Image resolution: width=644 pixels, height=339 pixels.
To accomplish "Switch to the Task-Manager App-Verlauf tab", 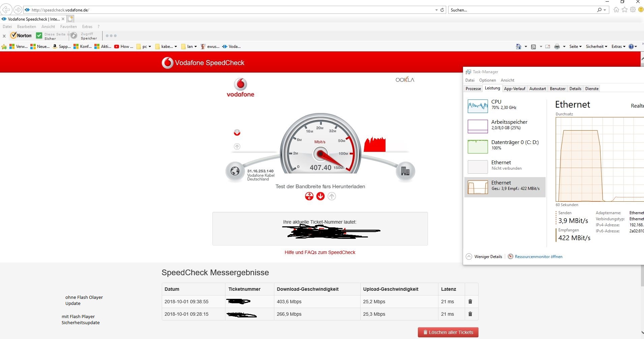I will click(515, 89).
